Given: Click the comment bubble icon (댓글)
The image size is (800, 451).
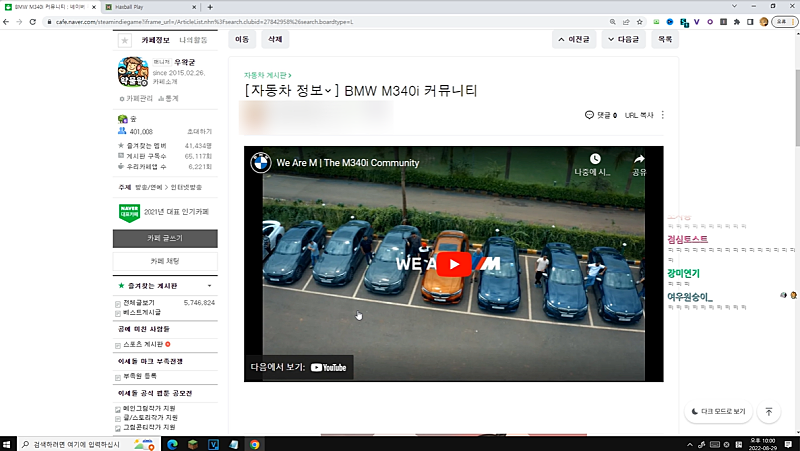Looking at the screenshot, I should (x=589, y=115).
